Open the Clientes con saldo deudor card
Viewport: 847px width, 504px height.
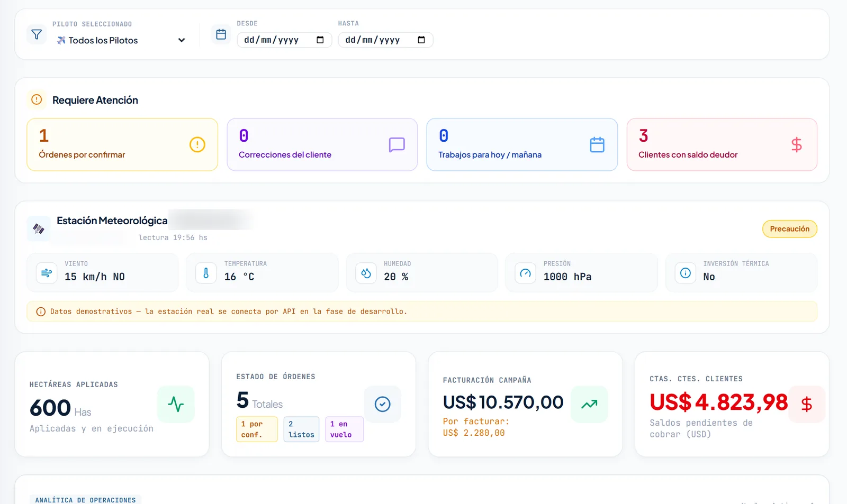pyautogui.click(x=722, y=144)
